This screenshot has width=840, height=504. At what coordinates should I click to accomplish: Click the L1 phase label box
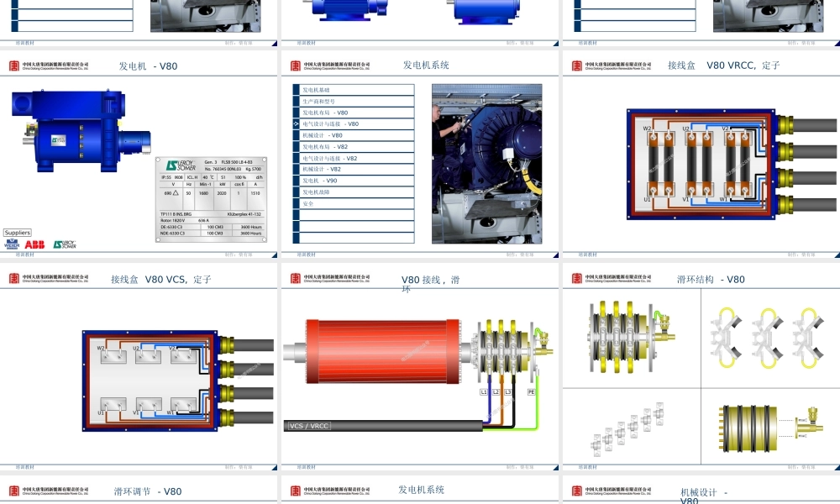484,391
